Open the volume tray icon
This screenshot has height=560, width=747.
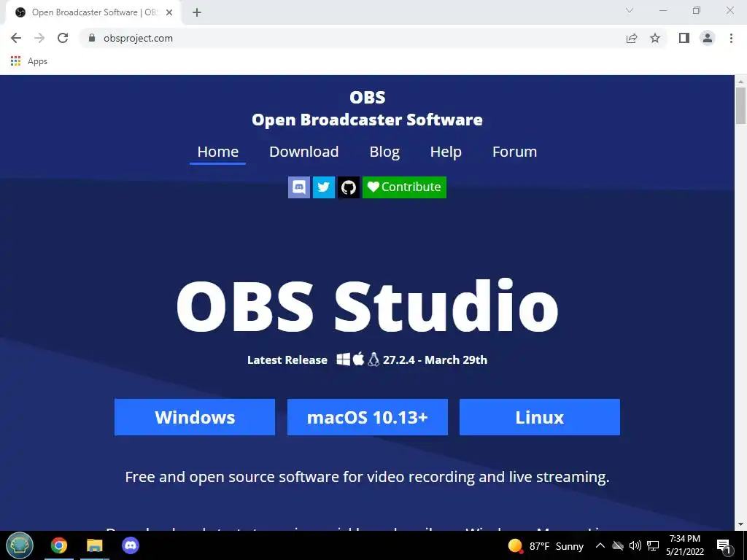click(x=635, y=545)
